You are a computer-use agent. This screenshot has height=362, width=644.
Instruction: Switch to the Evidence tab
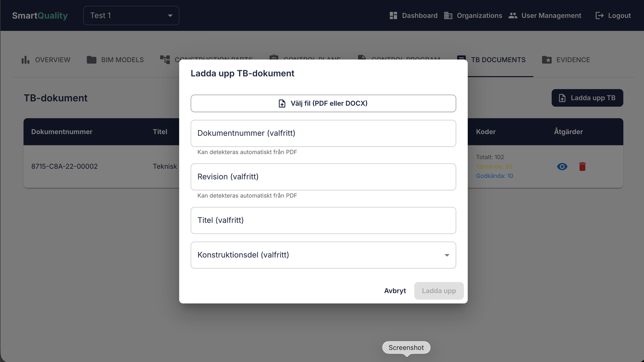coord(566,60)
